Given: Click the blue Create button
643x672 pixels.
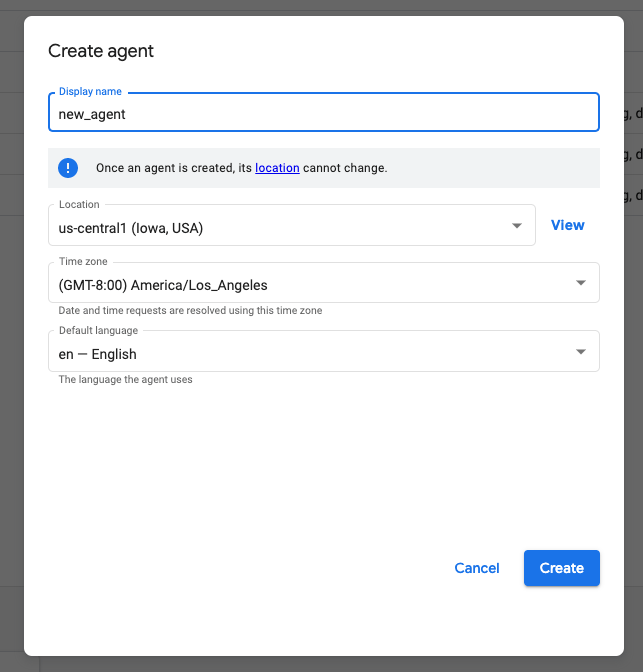Looking at the screenshot, I should pos(562,568).
